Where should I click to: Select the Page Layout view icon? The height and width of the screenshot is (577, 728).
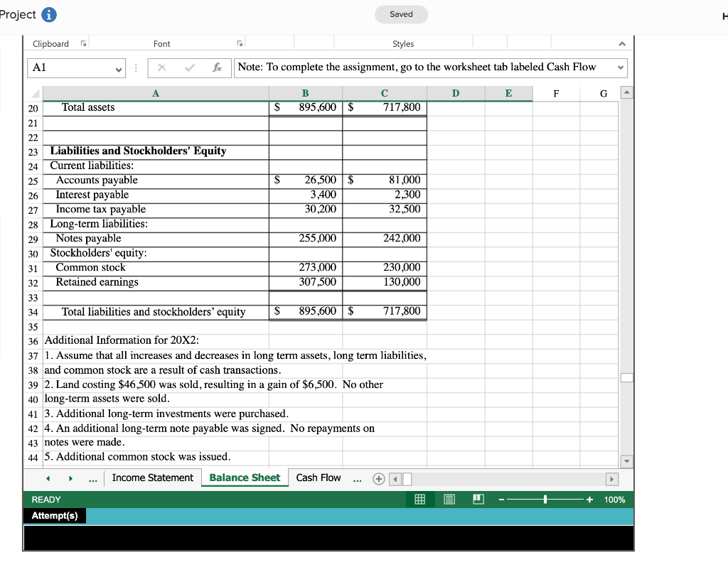click(x=449, y=500)
